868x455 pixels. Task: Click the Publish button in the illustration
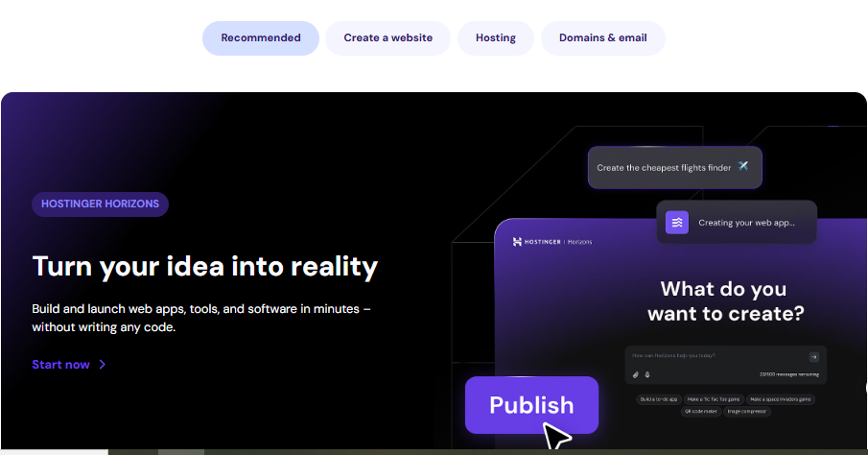coord(531,405)
